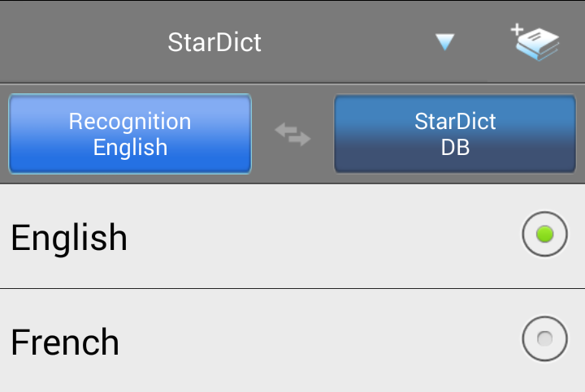585x392 pixels.
Task: Tap the word "Recognition" on the light-blue button
Action: 130,122
